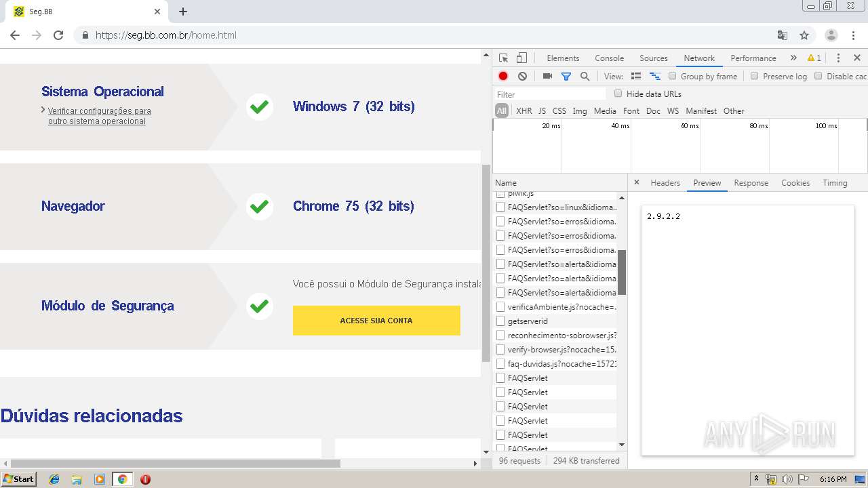Open Windows Explorer folder in taskbar
The height and width of the screenshot is (488, 868).
click(77, 479)
